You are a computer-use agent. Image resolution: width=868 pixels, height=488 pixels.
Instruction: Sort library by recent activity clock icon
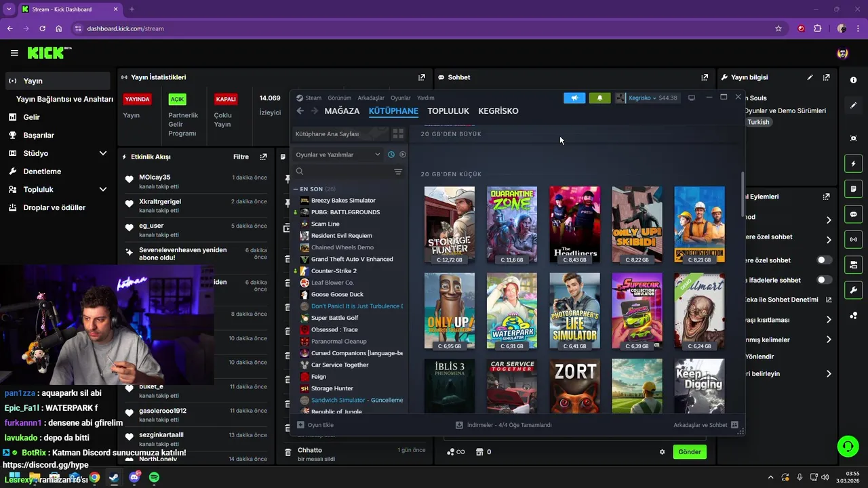[x=391, y=155]
